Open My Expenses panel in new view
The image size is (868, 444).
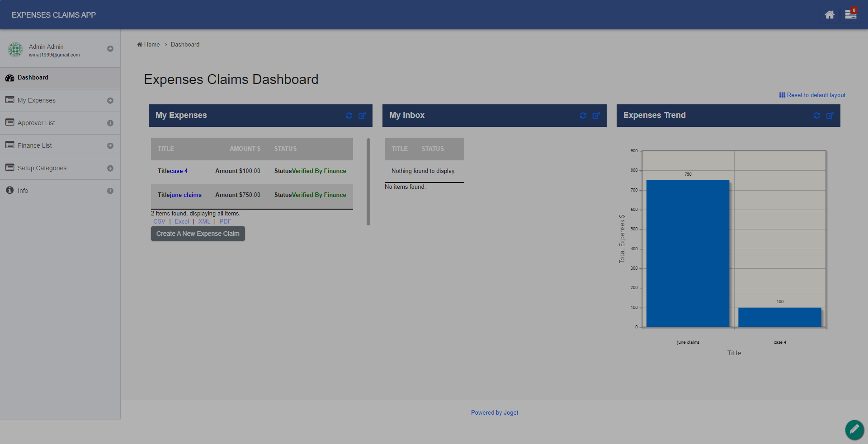click(362, 116)
